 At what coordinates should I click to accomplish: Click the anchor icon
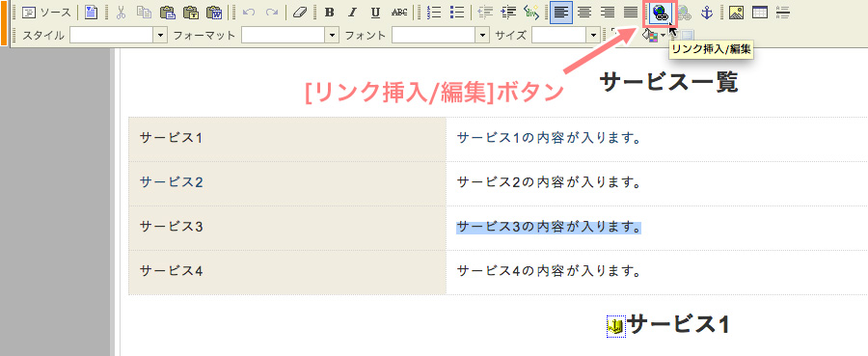pos(707,13)
